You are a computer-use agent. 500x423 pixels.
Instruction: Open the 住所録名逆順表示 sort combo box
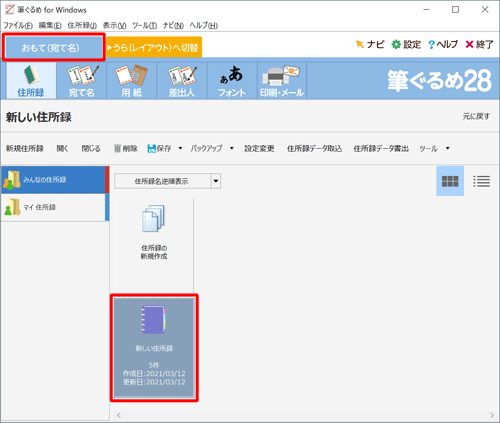(167, 181)
